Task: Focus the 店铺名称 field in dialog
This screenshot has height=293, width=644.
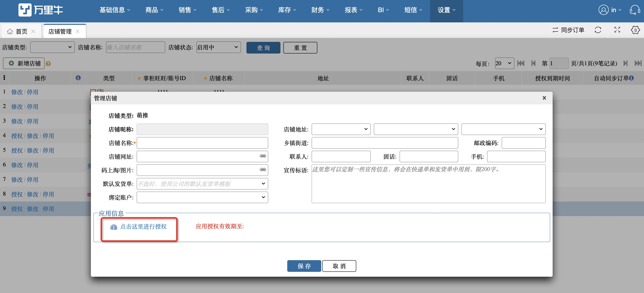Action: [x=202, y=143]
